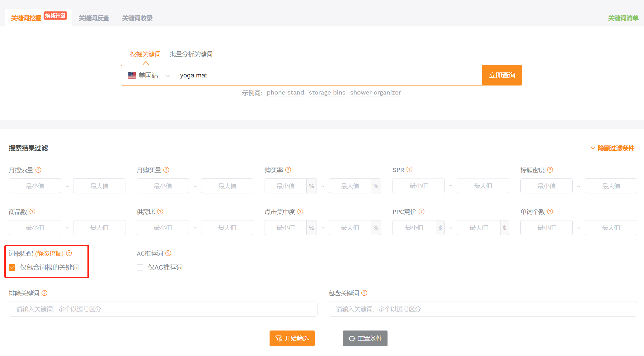Switch to 批量分析关键词 tab
Image resolution: width=644 pixels, height=356 pixels.
(x=191, y=54)
